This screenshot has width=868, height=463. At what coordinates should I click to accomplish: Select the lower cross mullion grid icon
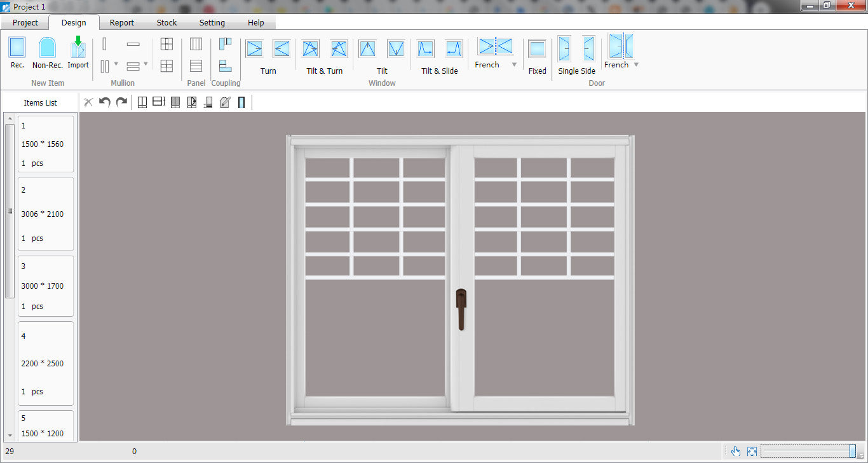coord(166,66)
